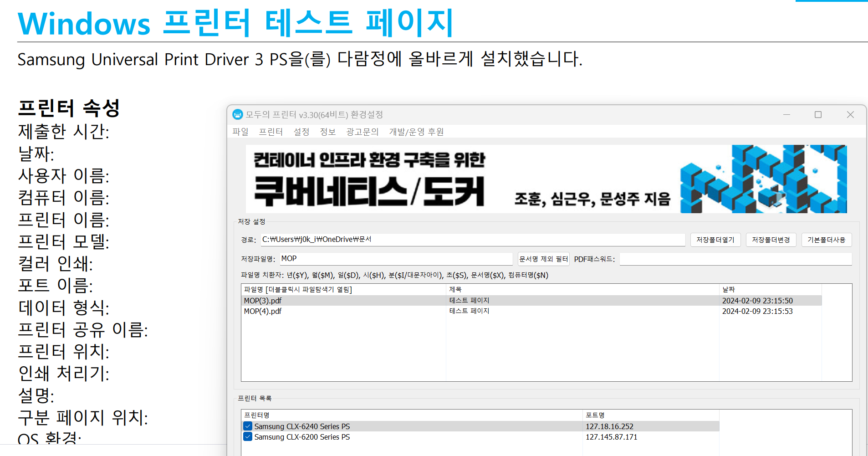Click the 모두의 프린터 app icon in title bar
This screenshot has width=868, height=456.
point(237,114)
